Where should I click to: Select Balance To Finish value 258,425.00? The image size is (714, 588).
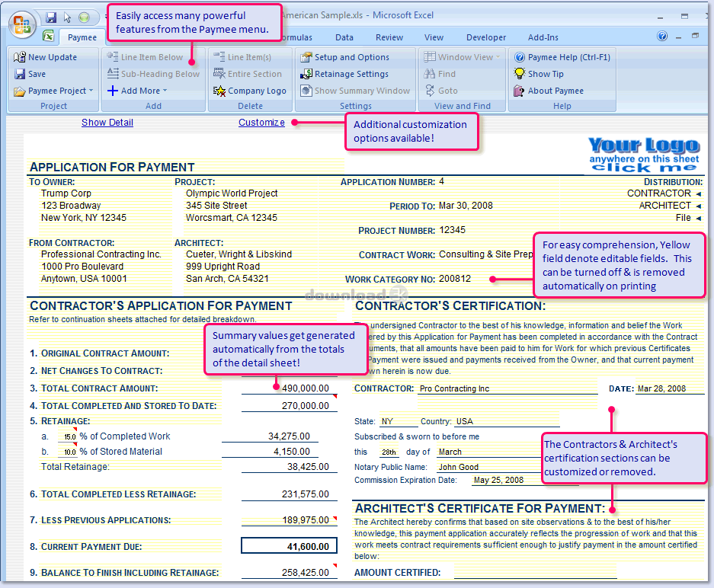[x=305, y=573]
